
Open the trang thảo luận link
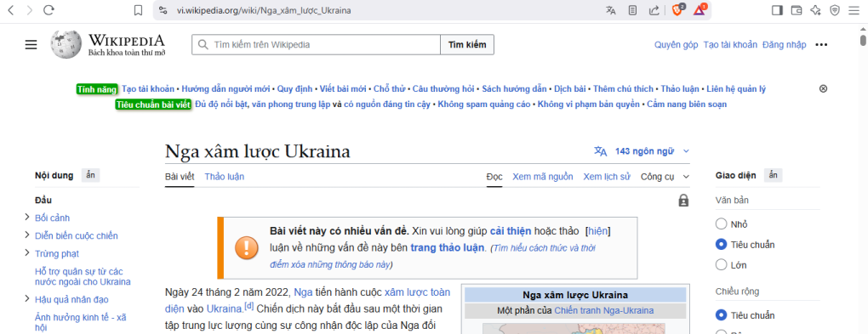coord(448,247)
